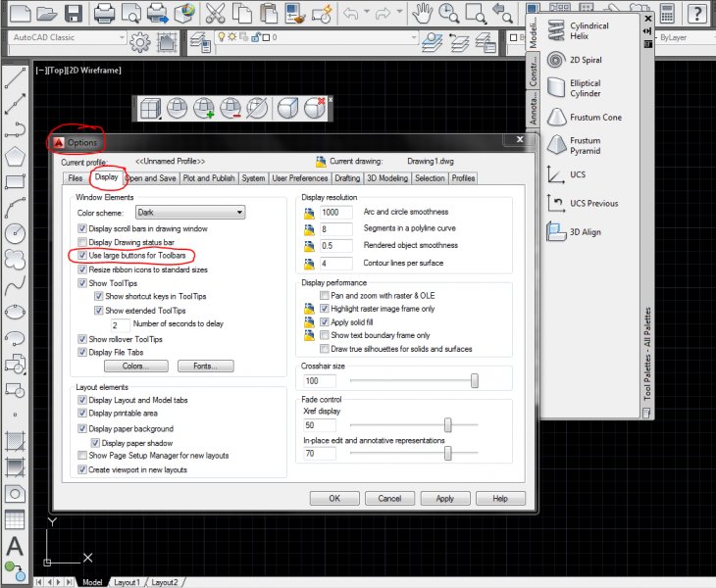Click the Save icon in top toolbar

(73, 14)
